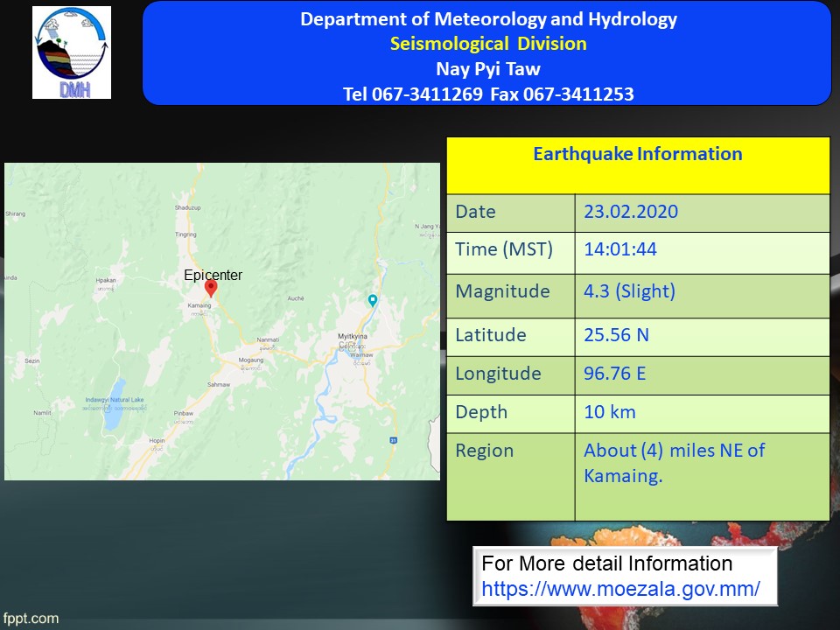Open the moezala.gov.mm link

(620, 589)
